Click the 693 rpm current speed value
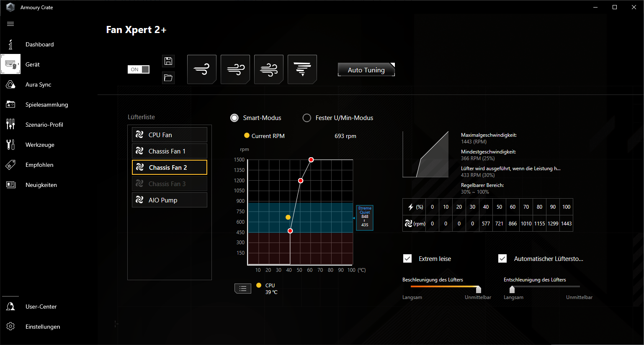 click(345, 136)
